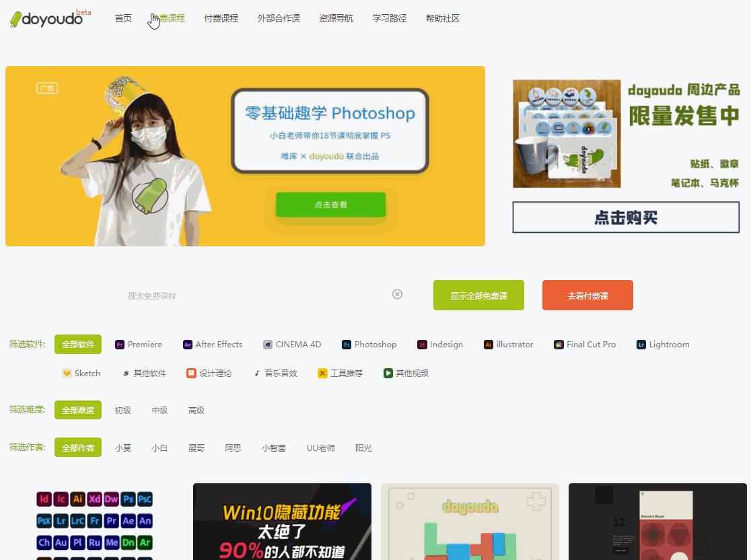Clear the search field via the X icon
The width and height of the screenshot is (751, 560).
[397, 294]
